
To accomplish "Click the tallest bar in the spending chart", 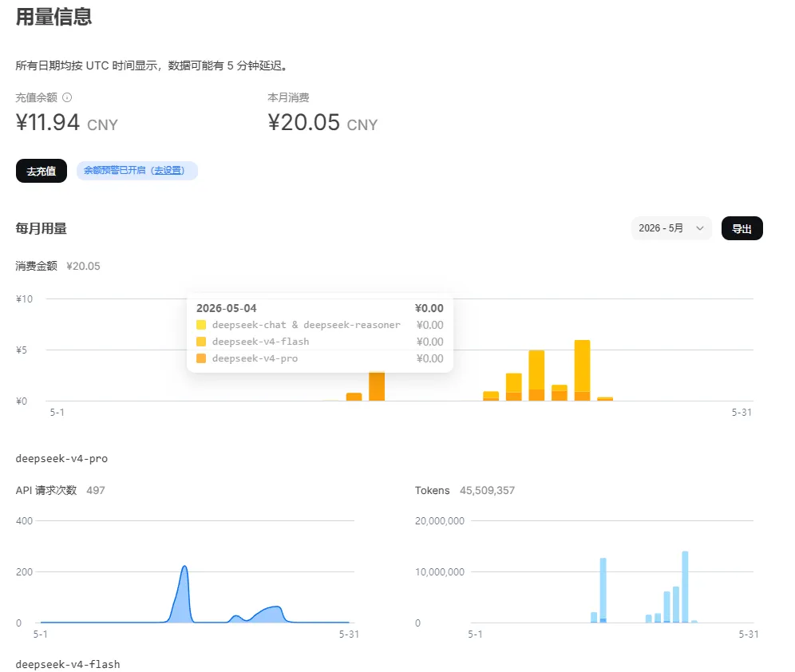I will 582,370.
